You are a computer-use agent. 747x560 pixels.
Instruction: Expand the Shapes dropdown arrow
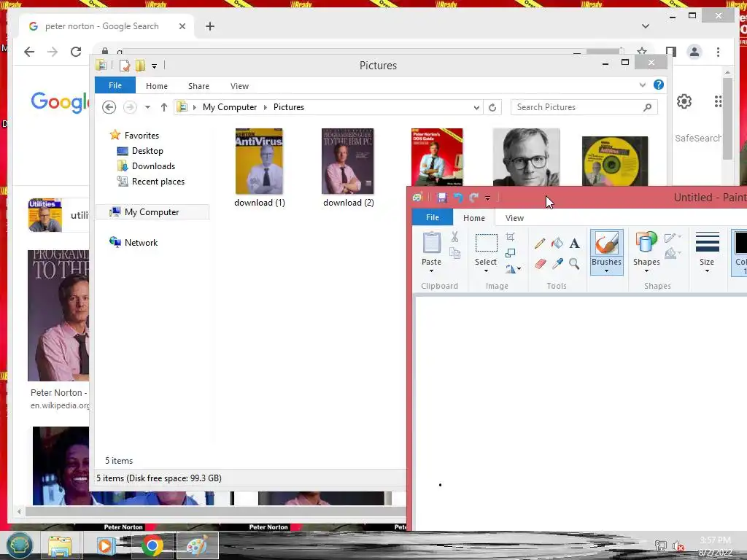(646, 271)
